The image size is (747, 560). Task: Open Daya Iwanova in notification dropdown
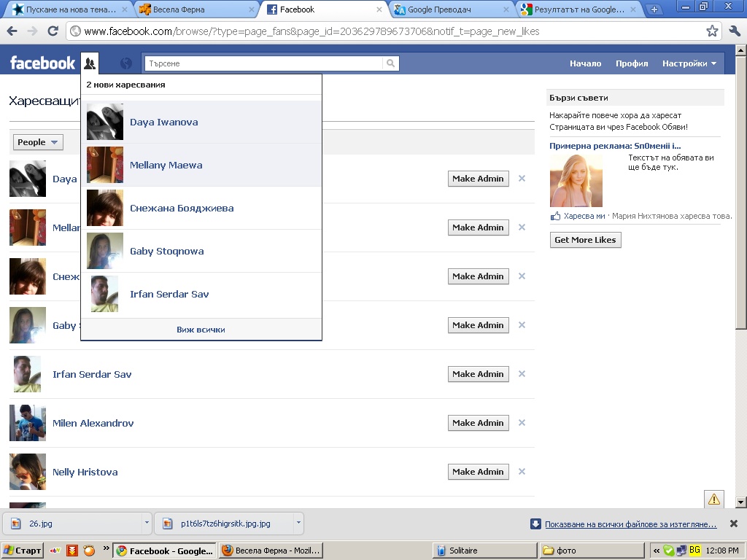tap(201, 122)
